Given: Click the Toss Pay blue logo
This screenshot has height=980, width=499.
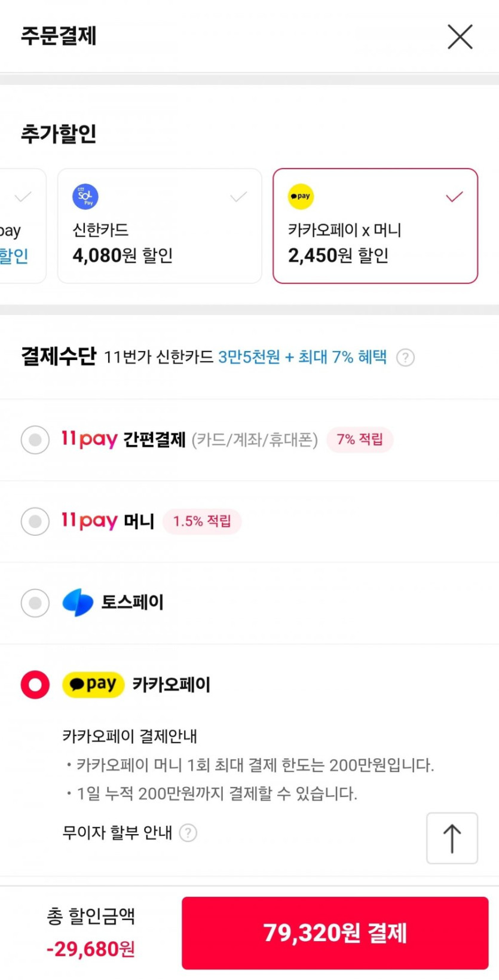Looking at the screenshot, I should click(78, 602).
